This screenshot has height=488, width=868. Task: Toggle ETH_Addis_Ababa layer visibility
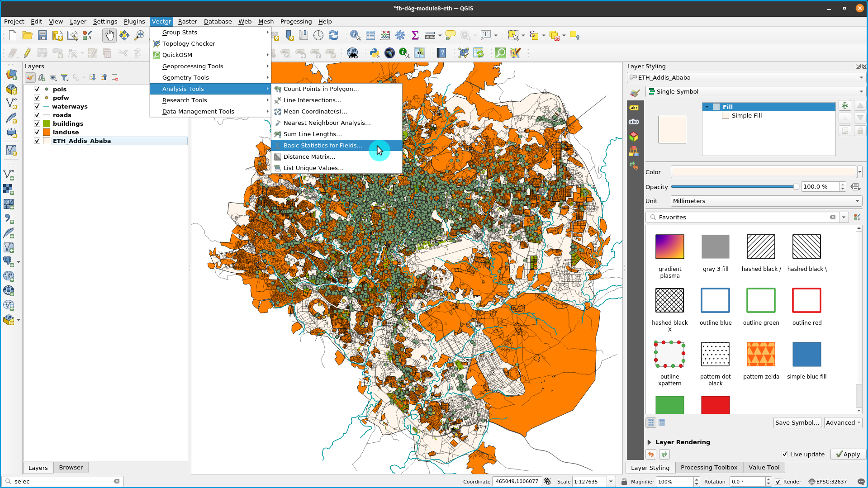(37, 141)
